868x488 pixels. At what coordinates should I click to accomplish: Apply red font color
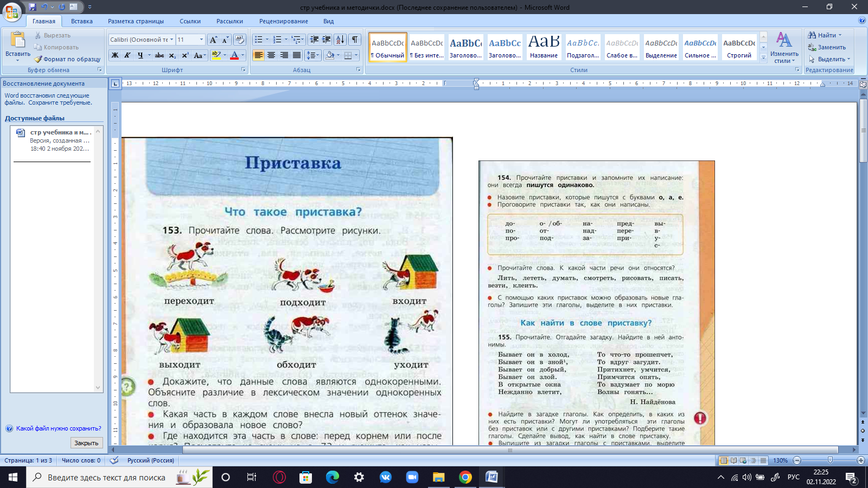pos(234,55)
